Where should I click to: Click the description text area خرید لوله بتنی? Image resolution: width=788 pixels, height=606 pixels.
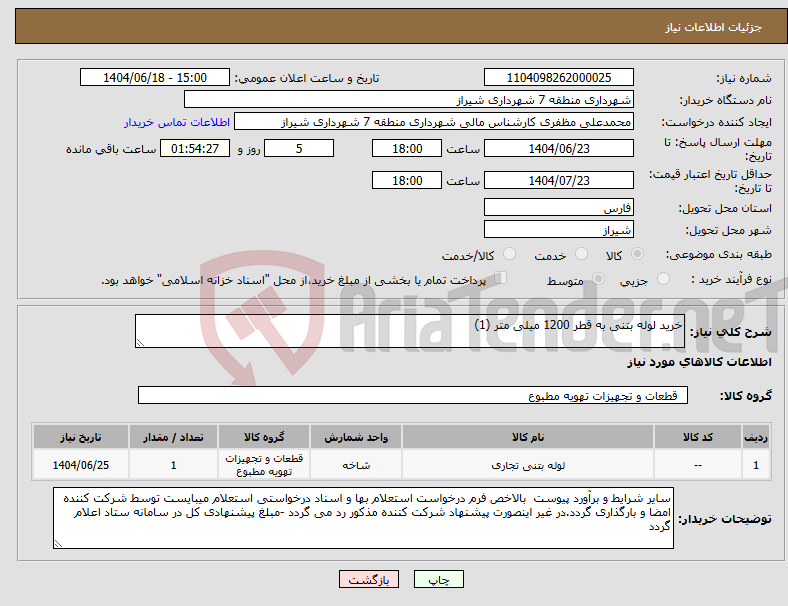coord(410,331)
